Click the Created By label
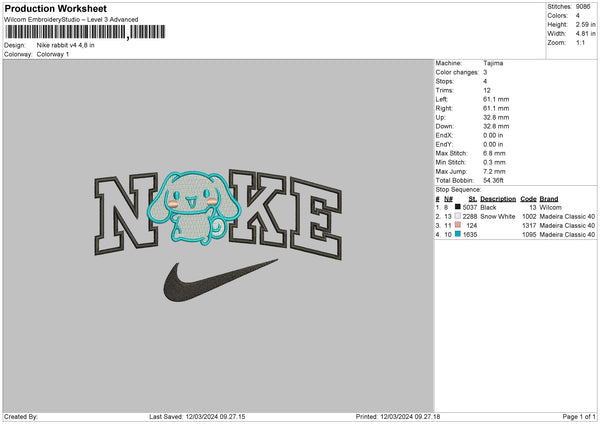This screenshot has width=600, height=424. pos(21,417)
